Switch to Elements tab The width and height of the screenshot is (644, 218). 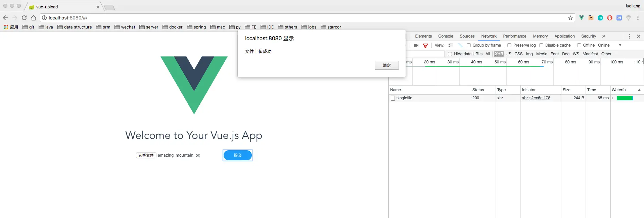[423, 36]
